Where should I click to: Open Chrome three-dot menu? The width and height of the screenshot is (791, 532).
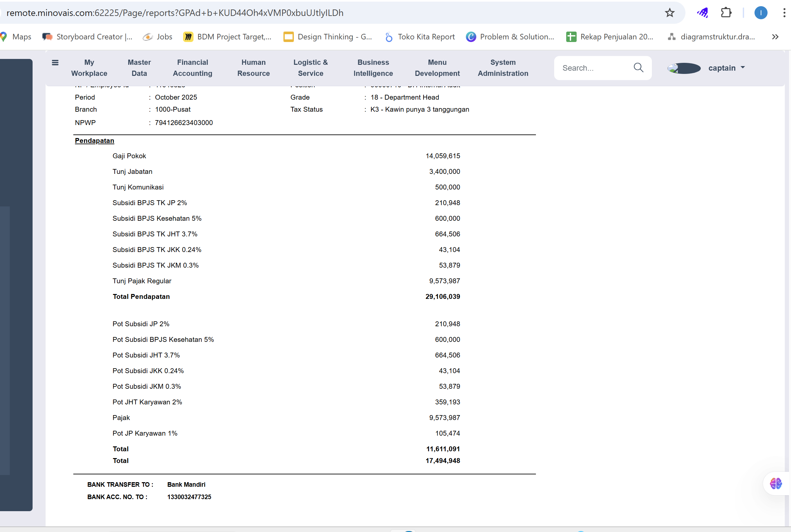[784, 13]
